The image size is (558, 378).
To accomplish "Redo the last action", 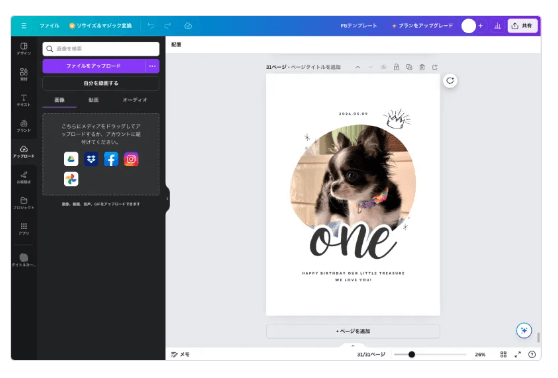I will click(x=168, y=26).
